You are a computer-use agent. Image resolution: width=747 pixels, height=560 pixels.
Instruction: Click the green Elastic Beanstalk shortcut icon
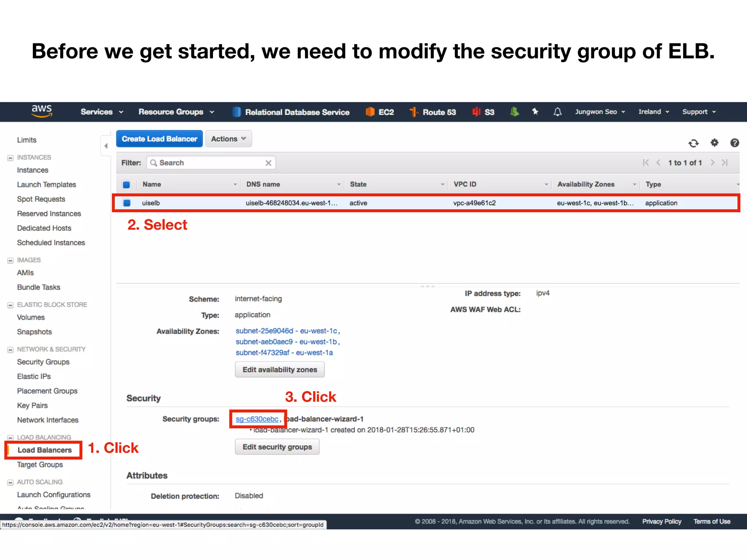pyautogui.click(x=514, y=112)
